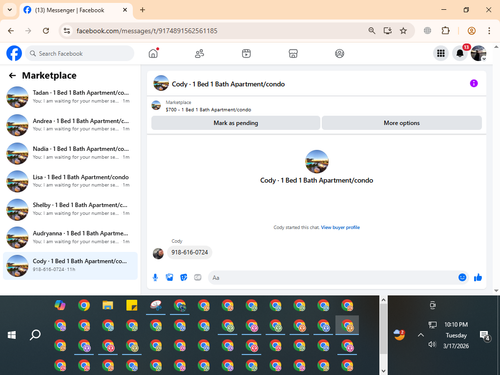Screen dimensions: 500x375
Task: Click install app icon in address bar
Action: click(x=387, y=31)
